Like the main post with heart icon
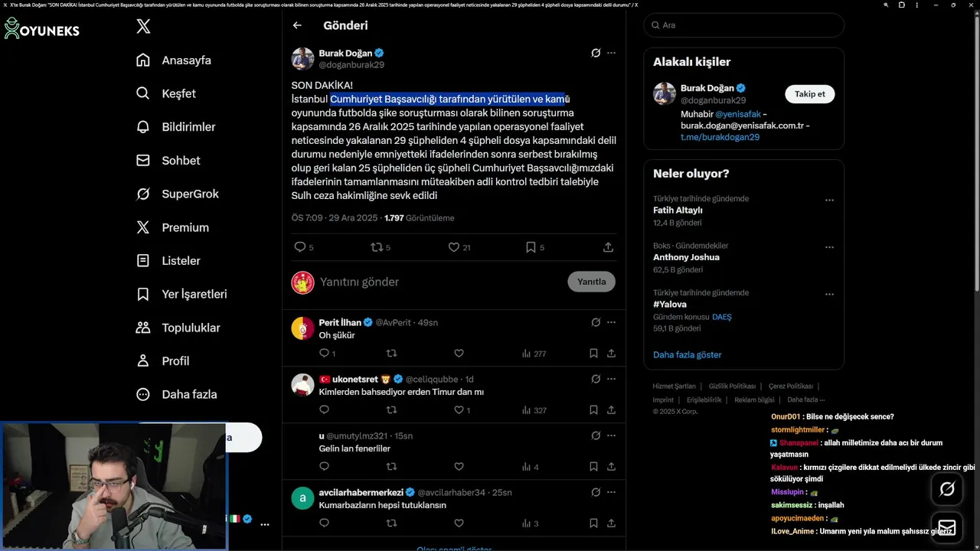This screenshot has width=980, height=551. (454, 247)
